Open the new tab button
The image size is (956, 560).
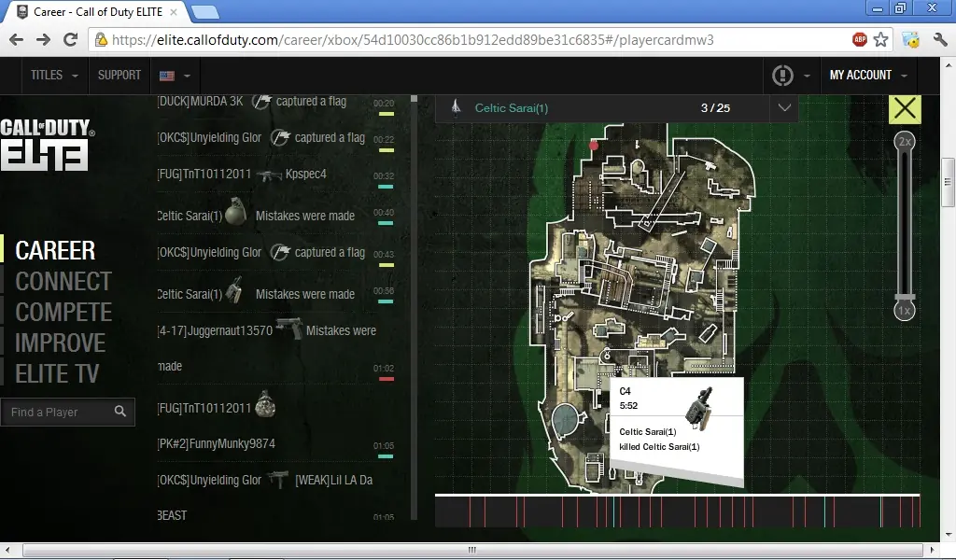click(204, 11)
